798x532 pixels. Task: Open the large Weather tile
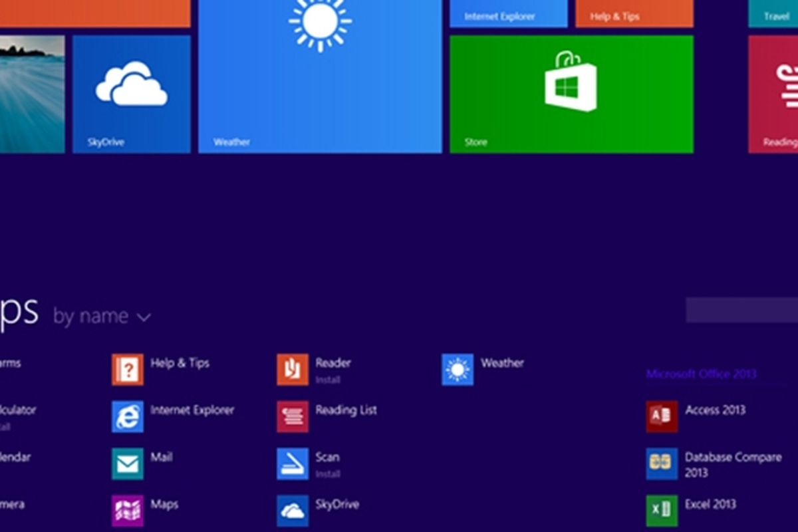[320, 76]
